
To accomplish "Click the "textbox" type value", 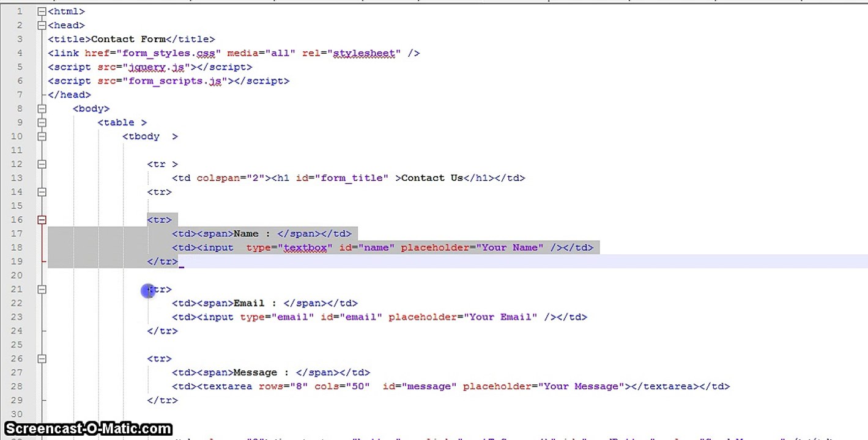I will (305, 248).
